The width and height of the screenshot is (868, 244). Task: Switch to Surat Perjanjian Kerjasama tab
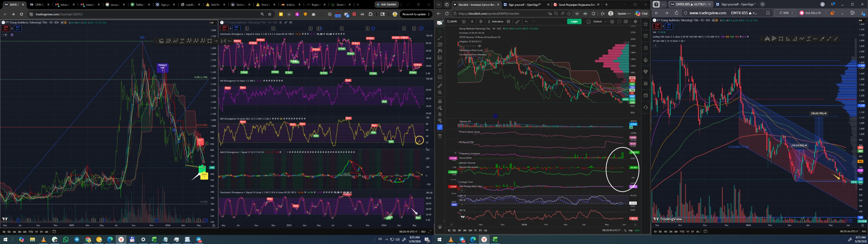(576, 5)
